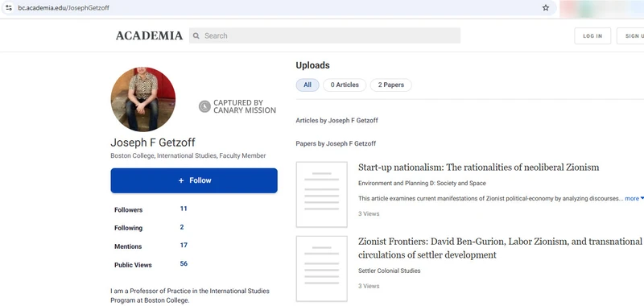Click 'Papers by Joseph F Getzoff' heading
This screenshot has width=644, height=306.
pos(336,144)
